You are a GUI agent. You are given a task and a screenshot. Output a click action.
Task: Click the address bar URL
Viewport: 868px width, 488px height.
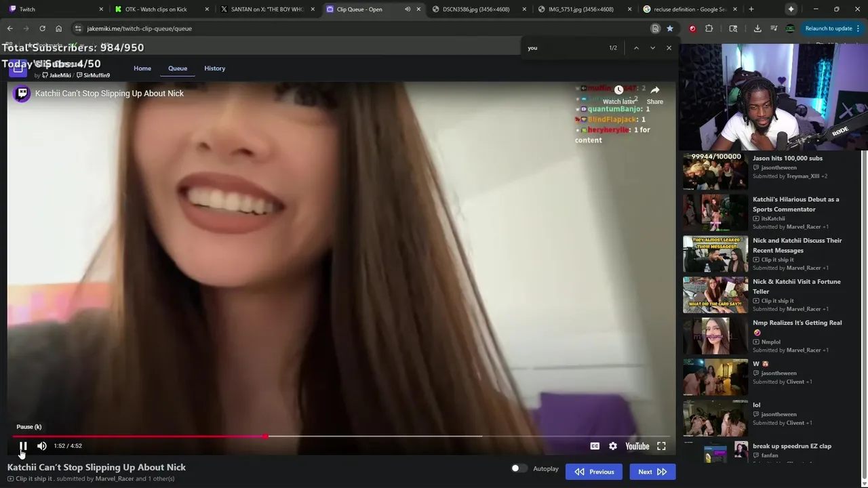click(x=139, y=28)
